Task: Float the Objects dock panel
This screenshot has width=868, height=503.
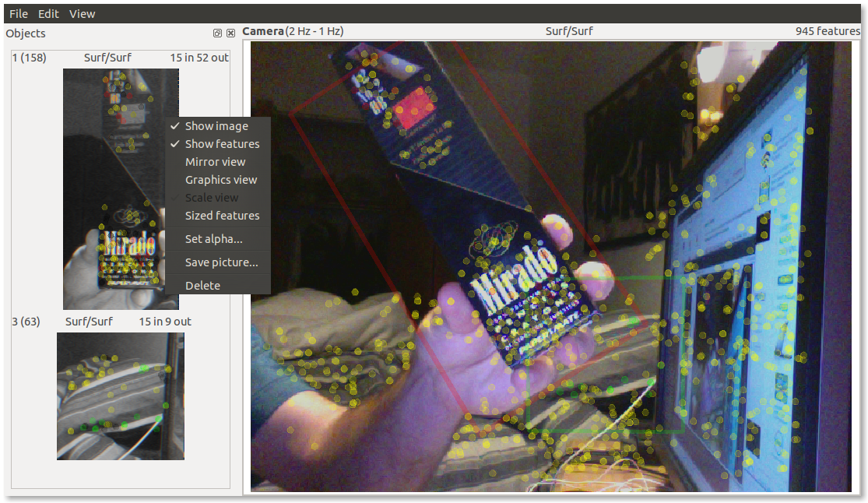Action: [x=218, y=33]
